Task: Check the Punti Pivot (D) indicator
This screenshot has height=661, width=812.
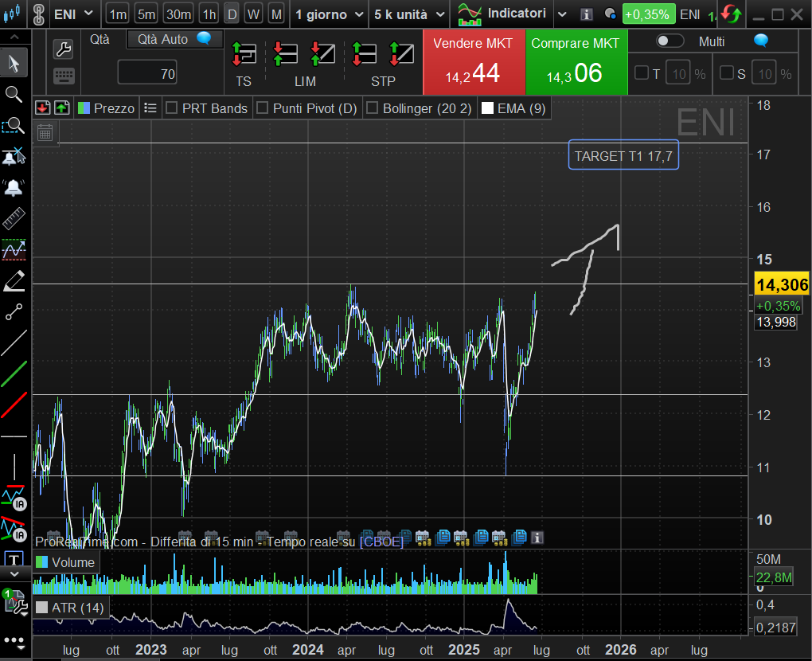Action: pos(262,108)
